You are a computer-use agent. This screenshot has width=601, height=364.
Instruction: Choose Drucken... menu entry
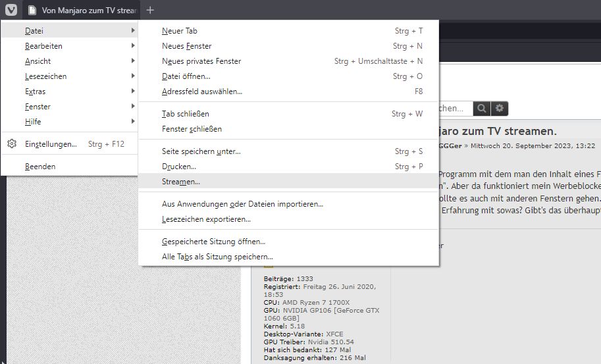tap(180, 167)
